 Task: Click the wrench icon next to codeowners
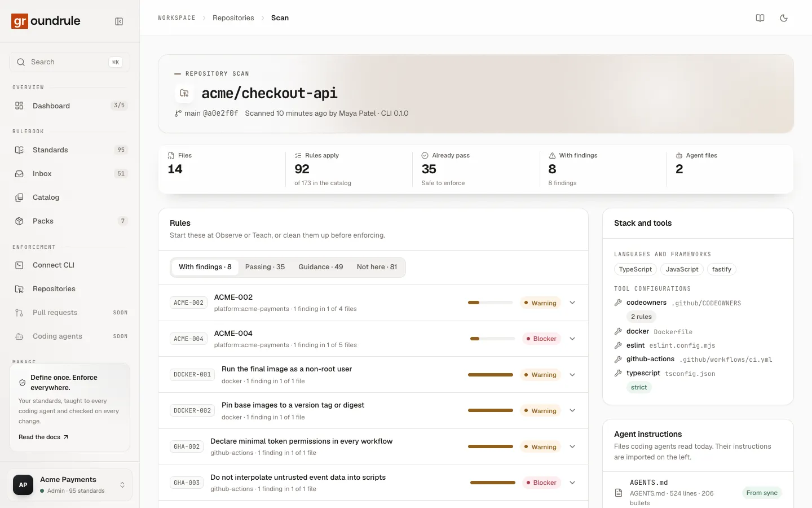[618, 303]
